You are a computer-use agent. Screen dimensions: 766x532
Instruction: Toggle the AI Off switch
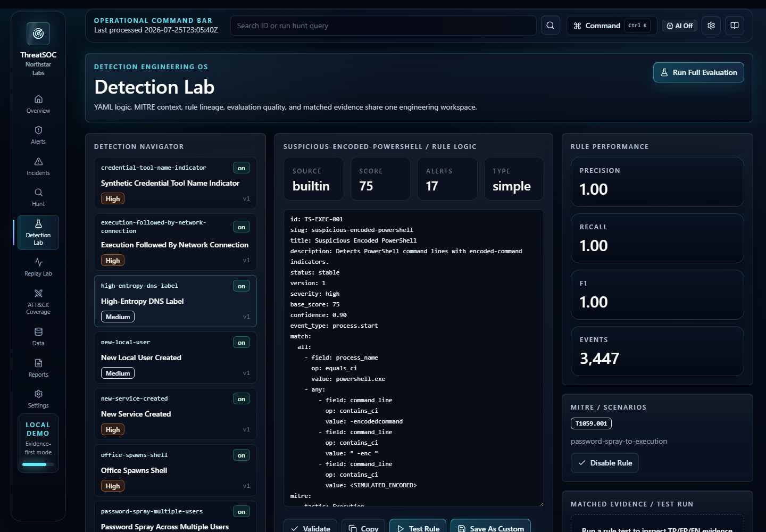[x=680, y=26]
